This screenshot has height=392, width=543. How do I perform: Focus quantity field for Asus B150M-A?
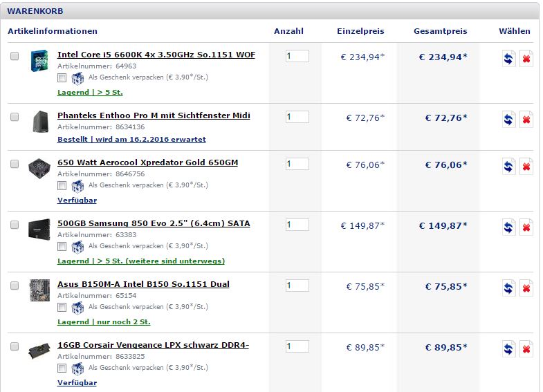pos(297,286)
